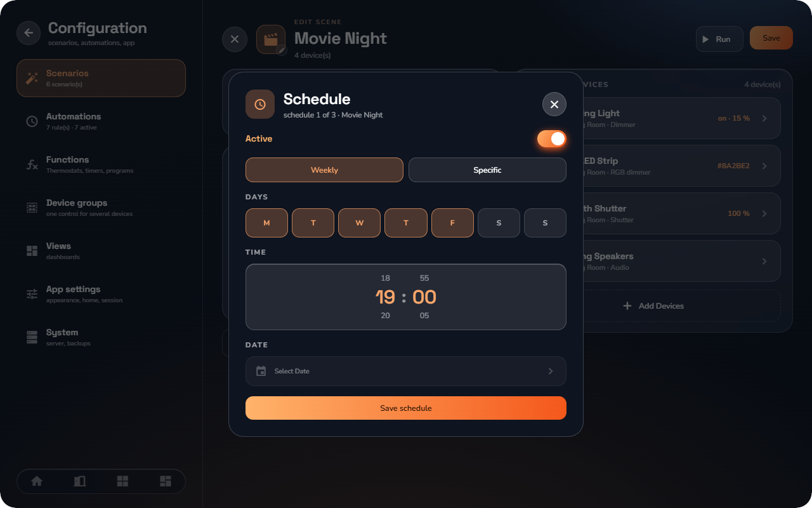Toggle the T day between W and F
The height and width of the screenshot is (508, 812).
[406, 223]
